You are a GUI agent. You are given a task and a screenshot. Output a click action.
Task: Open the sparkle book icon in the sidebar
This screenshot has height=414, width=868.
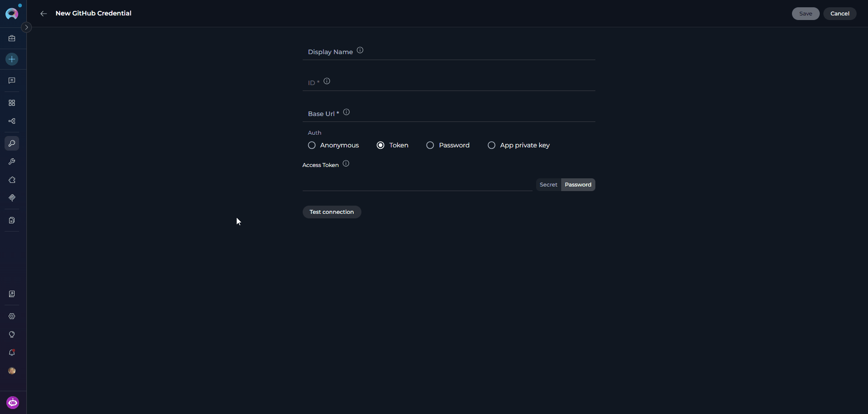click(12, 294)
